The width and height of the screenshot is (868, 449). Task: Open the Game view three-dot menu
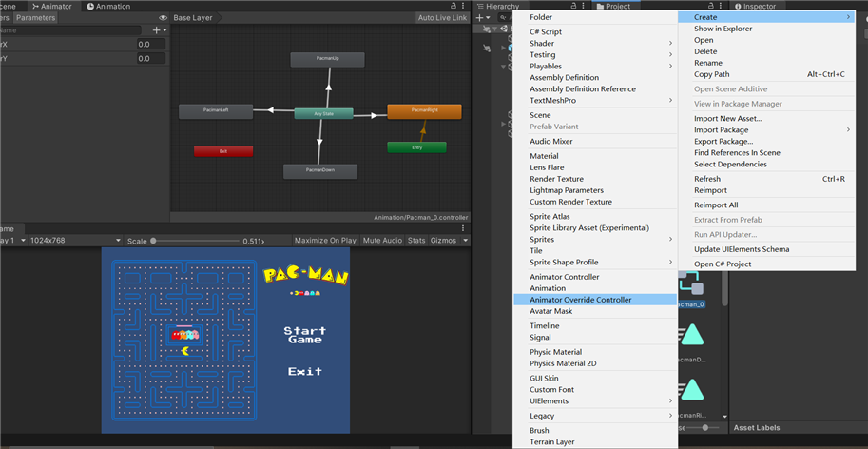463,228
